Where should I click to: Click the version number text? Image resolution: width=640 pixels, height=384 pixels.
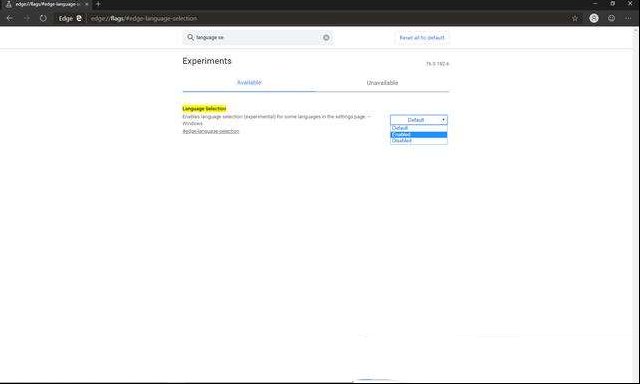pos(438,64)
